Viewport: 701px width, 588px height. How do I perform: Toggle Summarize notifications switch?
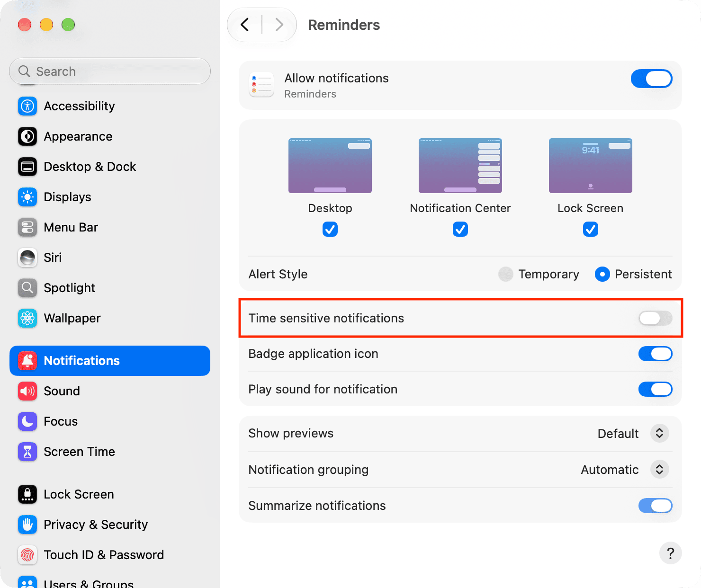click(656, 506)
